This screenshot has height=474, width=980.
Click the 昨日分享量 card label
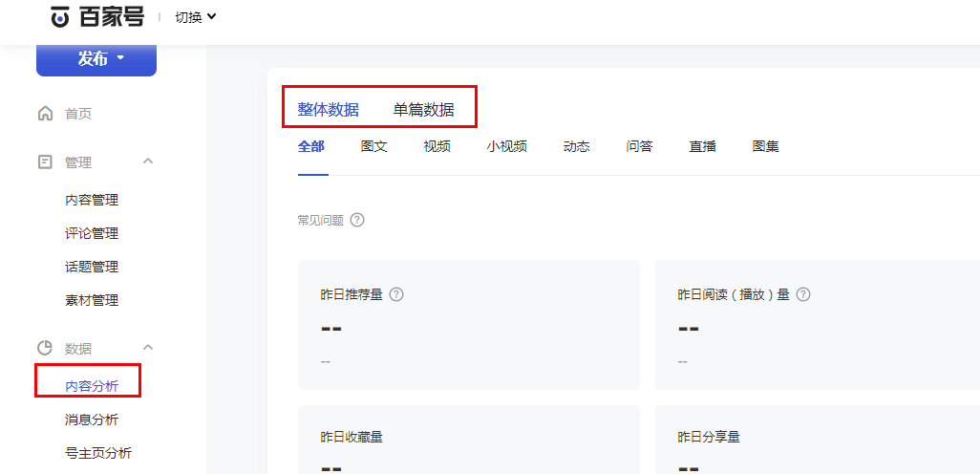[x=709, y=437]
